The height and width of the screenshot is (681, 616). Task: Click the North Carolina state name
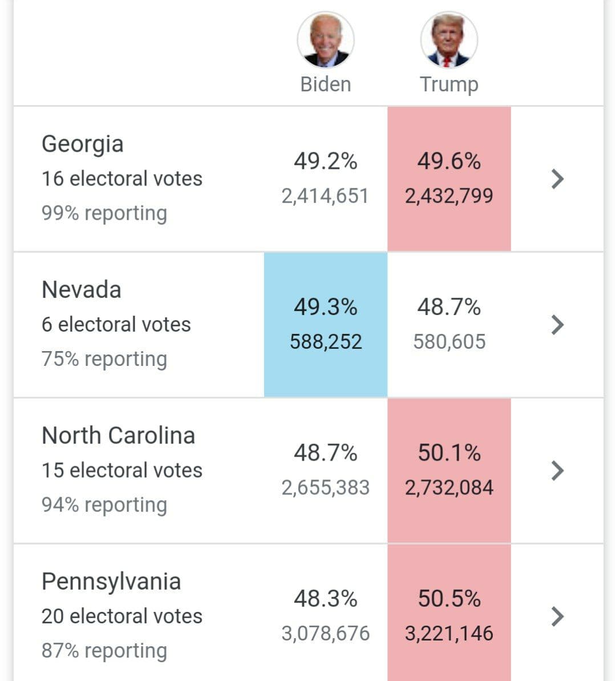(118, 436)
